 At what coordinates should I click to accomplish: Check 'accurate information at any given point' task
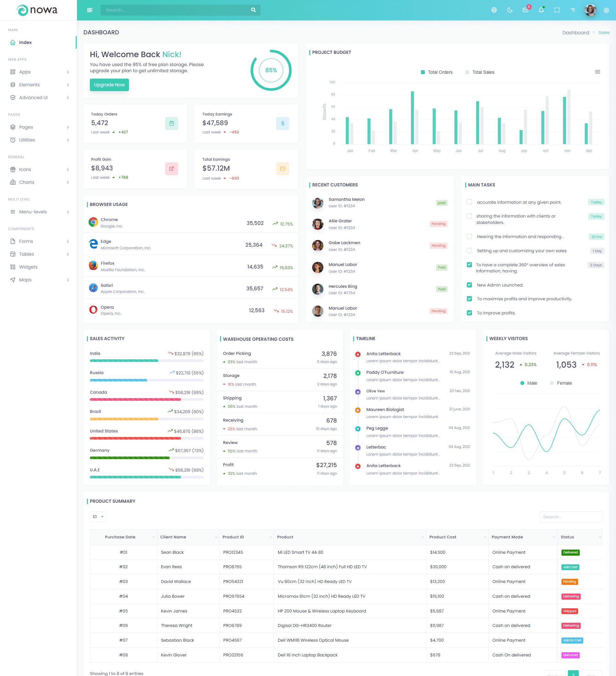click(x=469, y=202)
